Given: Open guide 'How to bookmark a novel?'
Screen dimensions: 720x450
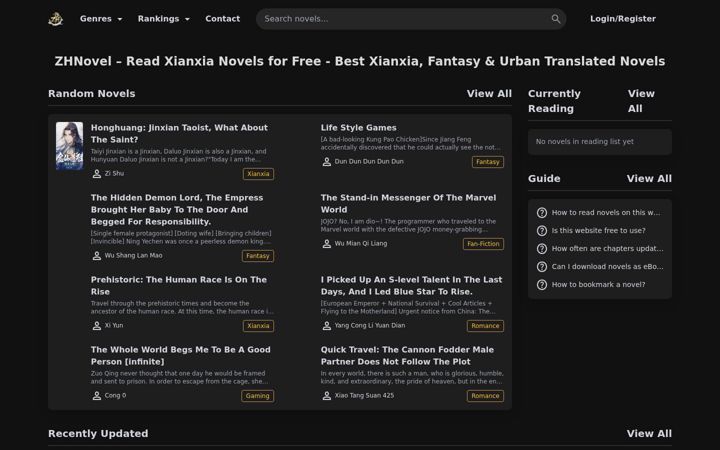Looking at the screenshot, I should (598, 285).
